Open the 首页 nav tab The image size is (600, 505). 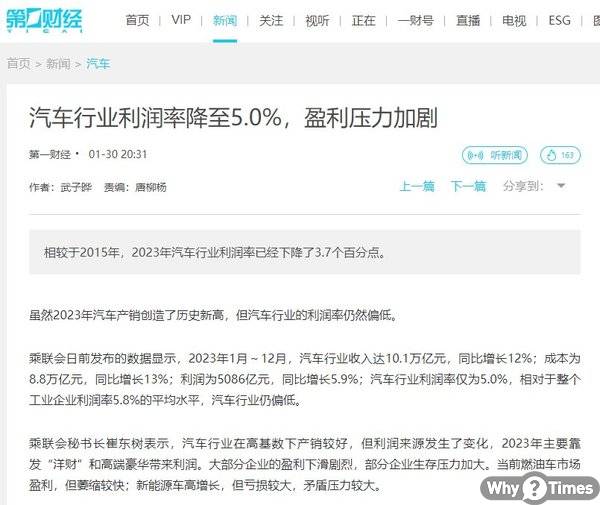click(x=137, y=20)
